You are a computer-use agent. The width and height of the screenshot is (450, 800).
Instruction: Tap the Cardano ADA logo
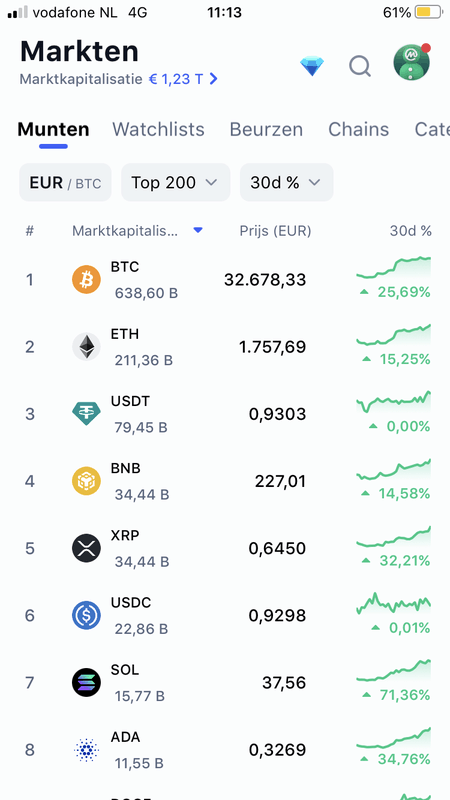(x=86, y=750)
